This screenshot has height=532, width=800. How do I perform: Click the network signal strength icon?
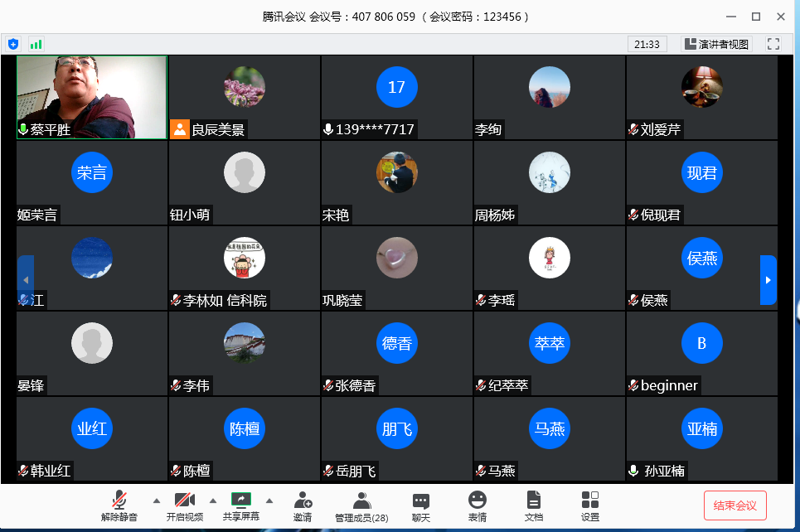click(x=36, y=44)
